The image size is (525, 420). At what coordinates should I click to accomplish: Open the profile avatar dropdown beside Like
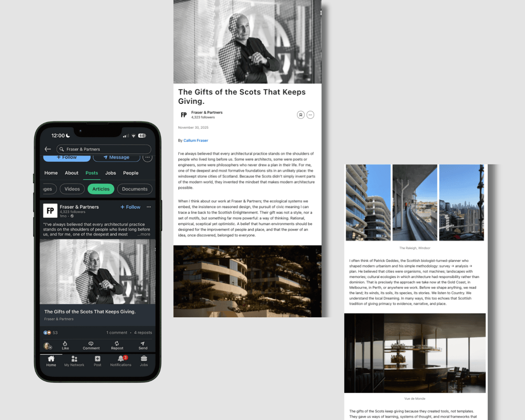tap(48, 346)
